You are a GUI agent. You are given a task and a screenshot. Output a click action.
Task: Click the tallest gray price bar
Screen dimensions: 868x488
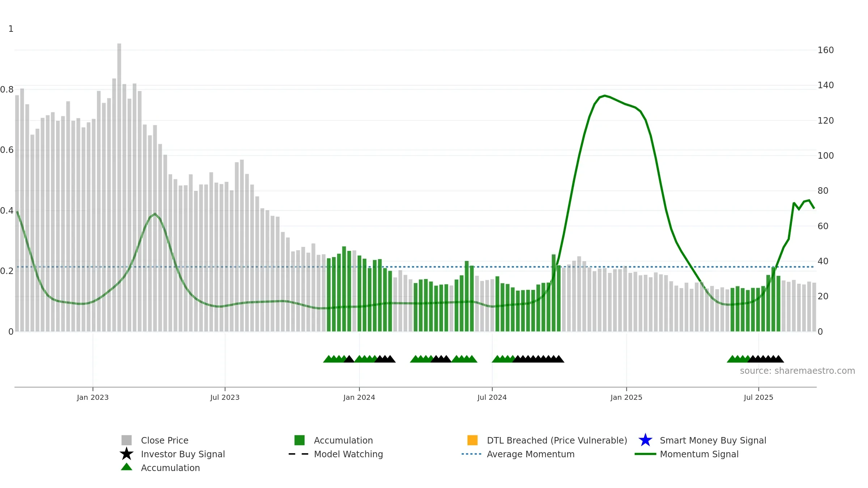119,187
